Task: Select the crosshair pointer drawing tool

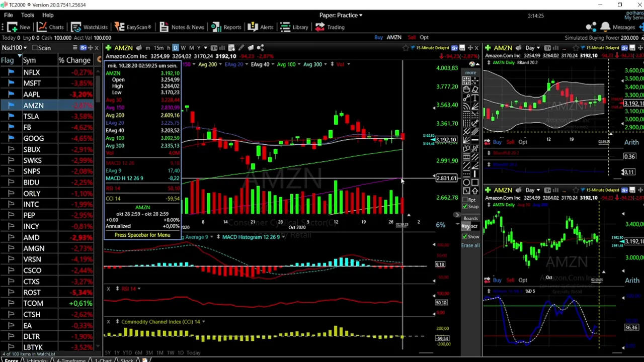Action: tap(475, 80)
